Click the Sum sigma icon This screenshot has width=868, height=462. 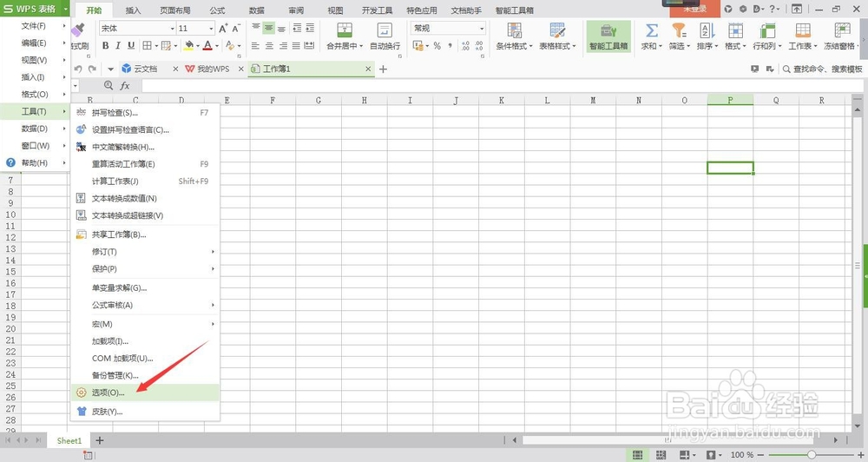click(652, 30)
